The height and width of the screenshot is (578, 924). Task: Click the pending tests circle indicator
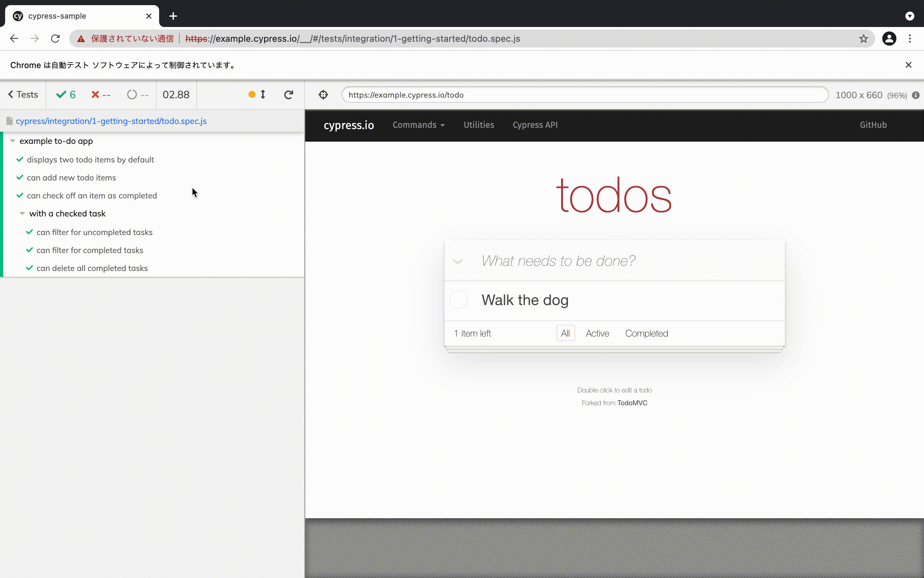pyautogui.click(x=137, y=95)
